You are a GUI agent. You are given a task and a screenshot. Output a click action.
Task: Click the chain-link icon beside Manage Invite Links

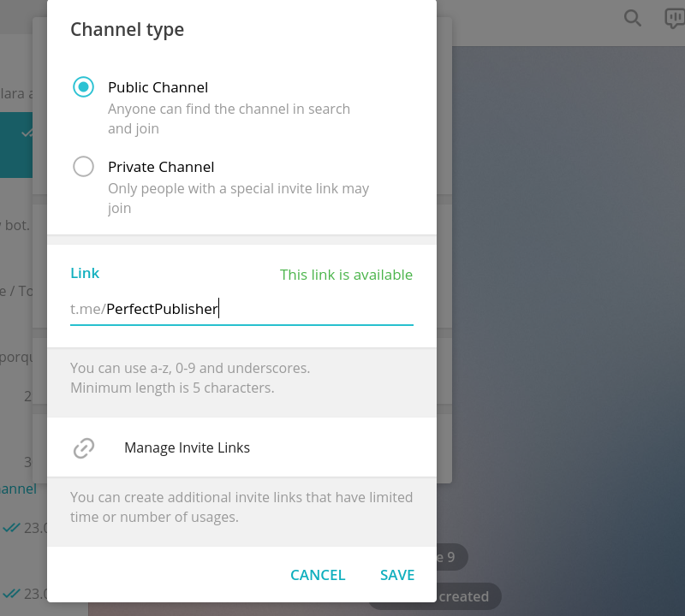pyautogui.click(x=83, y=448)
